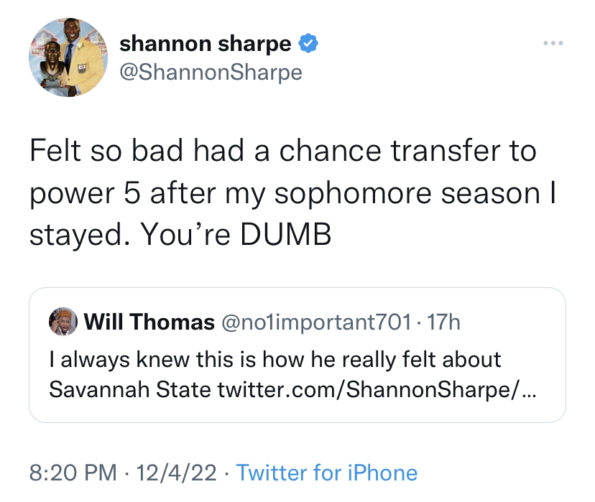The height and width of the screenshot is (502, 595).
Task: Click the 8:20 PM timestamp
Action: pos(73,473)
